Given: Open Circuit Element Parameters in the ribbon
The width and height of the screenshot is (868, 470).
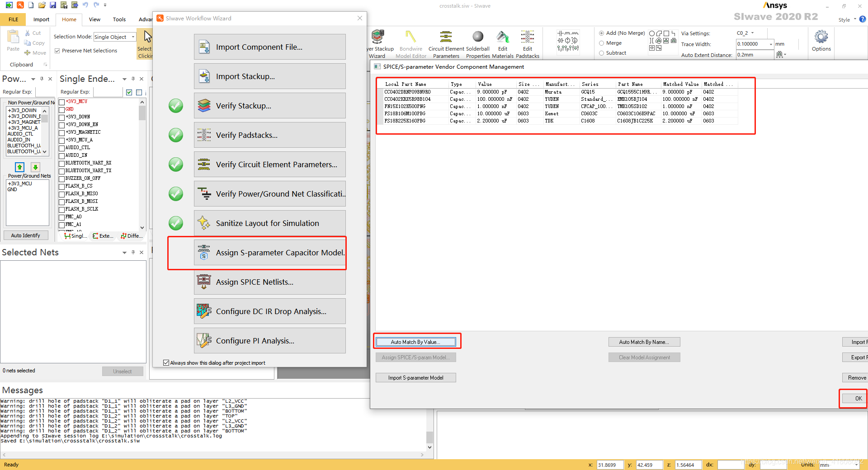Looking at the screenshot, I should (x=446, y=44).
